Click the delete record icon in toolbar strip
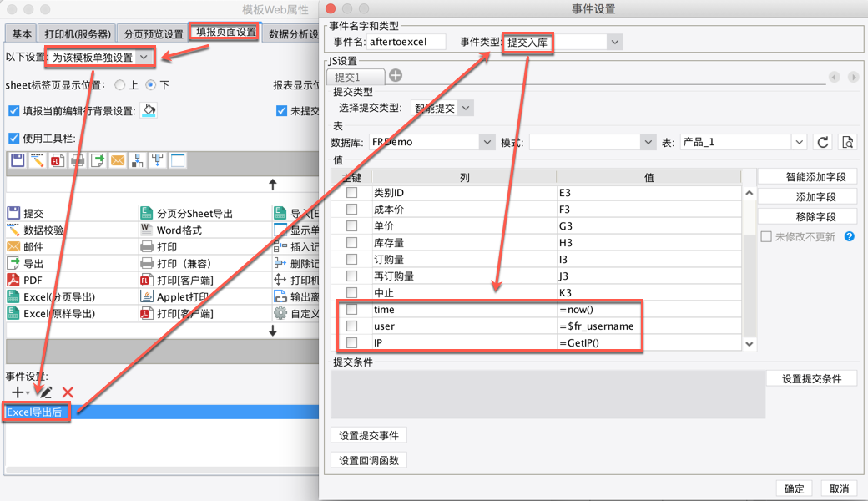 (x=158, y=160)
